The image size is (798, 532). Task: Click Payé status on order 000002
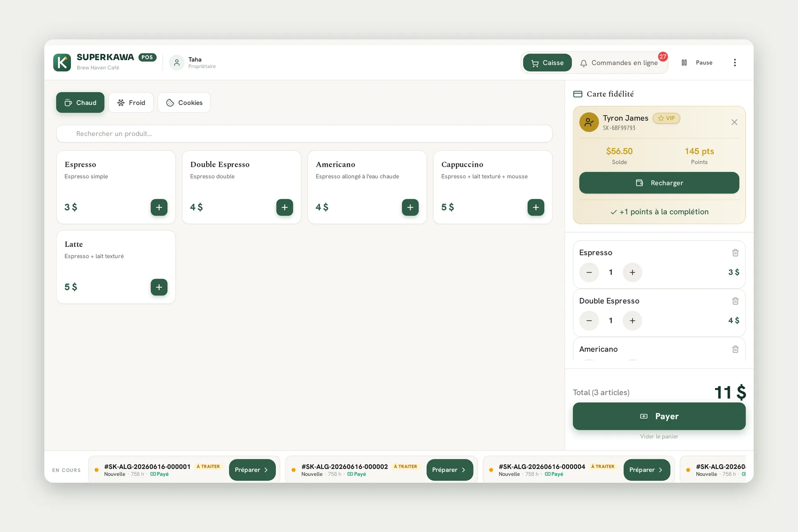click(357, 474)
